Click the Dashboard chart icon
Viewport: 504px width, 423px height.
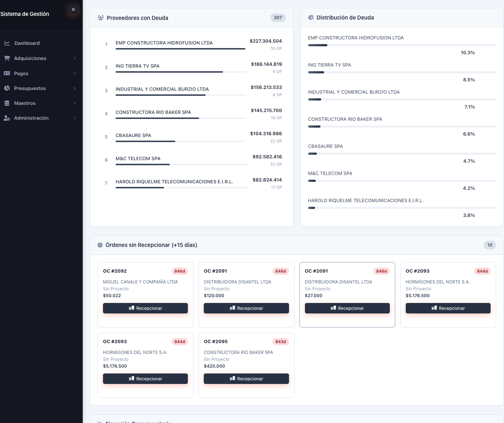[7, 43]
